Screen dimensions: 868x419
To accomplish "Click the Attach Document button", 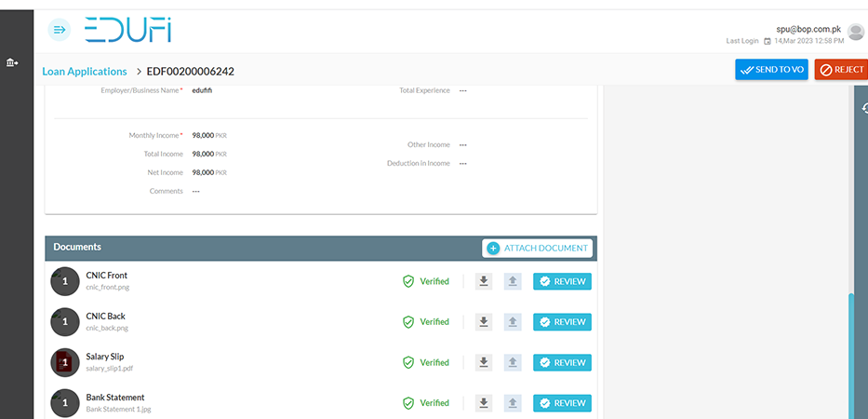I will click(538, 249).
